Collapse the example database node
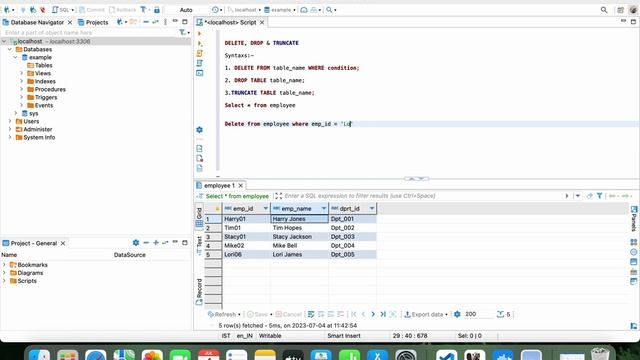Viewport: 640px width, 360px height. pyautogui.click(x=16, y=57)
